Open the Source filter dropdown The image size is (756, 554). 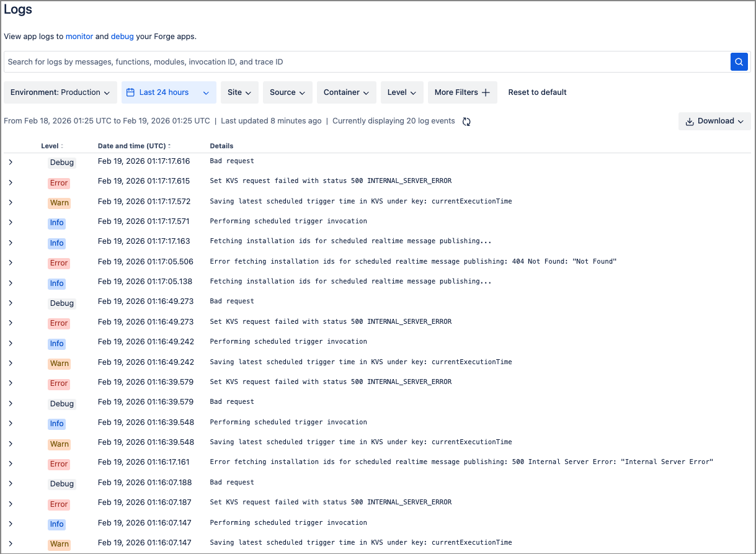[x=287, y=92]
